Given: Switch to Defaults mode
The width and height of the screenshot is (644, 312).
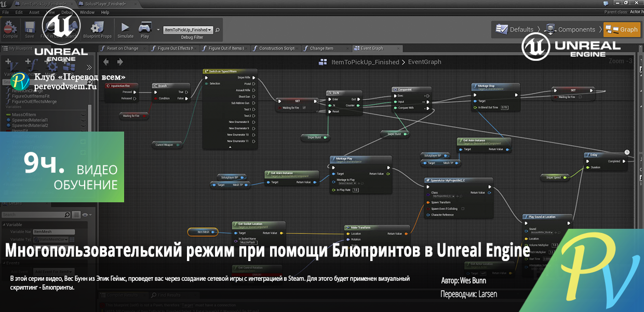Looking at the screenshot, I should coord(515,30).
